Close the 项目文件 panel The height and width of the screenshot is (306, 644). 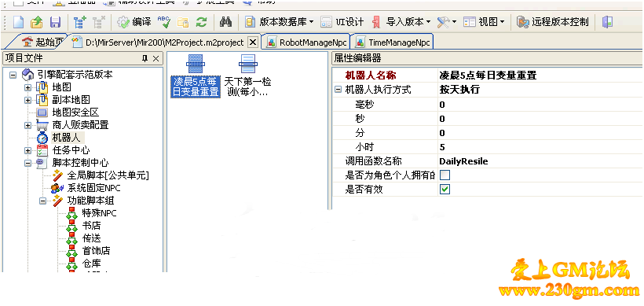point(156,59)
